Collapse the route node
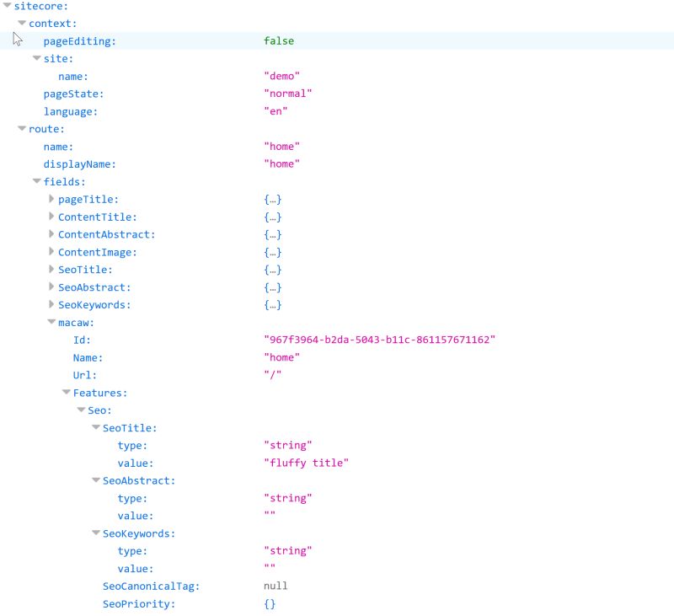Viewport: 674px width, 616px height. (22, 129)
